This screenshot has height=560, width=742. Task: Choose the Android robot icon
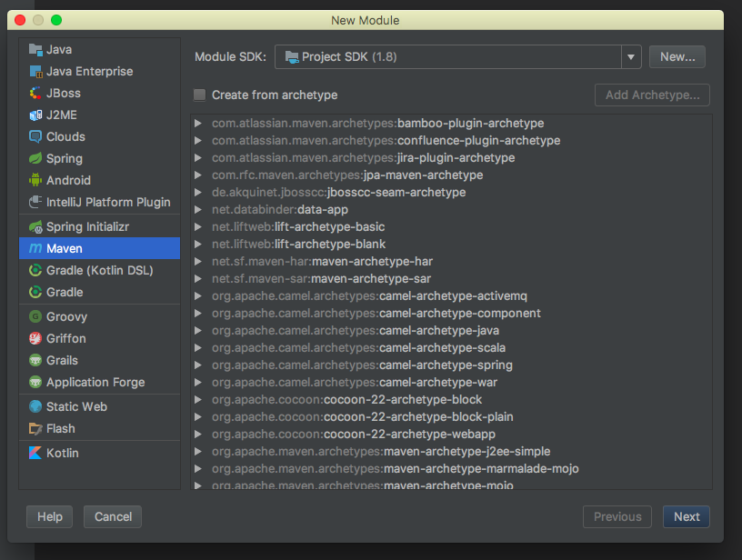click(x=35, y=180)
